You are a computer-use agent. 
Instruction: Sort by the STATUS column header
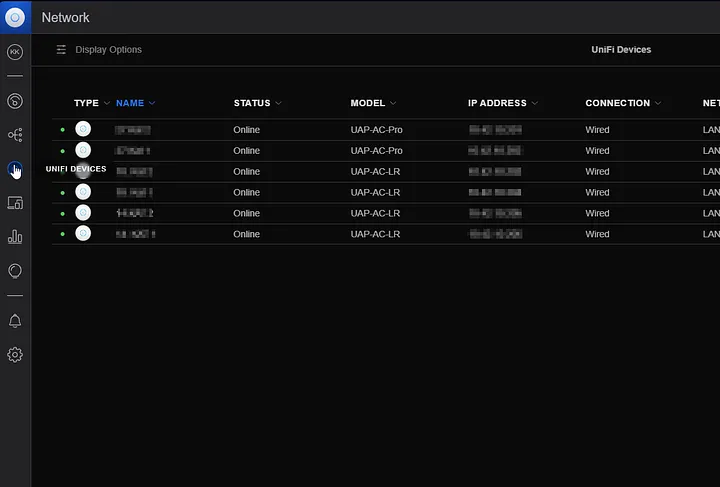tap(252, 103)
